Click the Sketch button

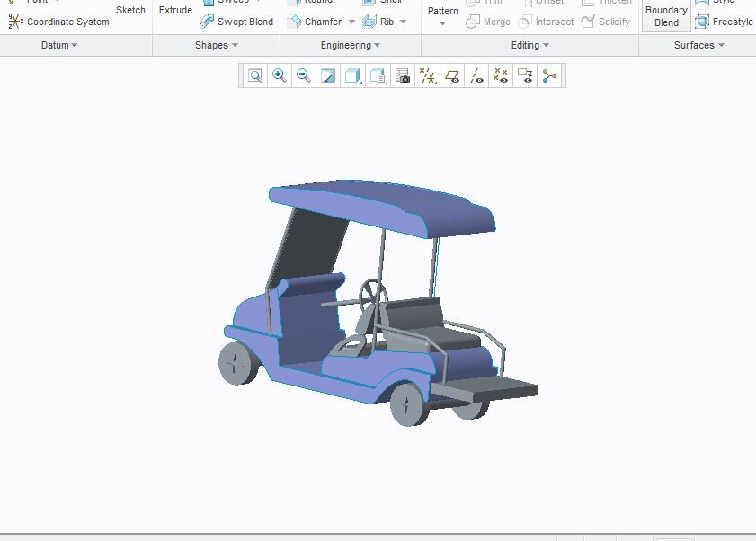point(130,10)
